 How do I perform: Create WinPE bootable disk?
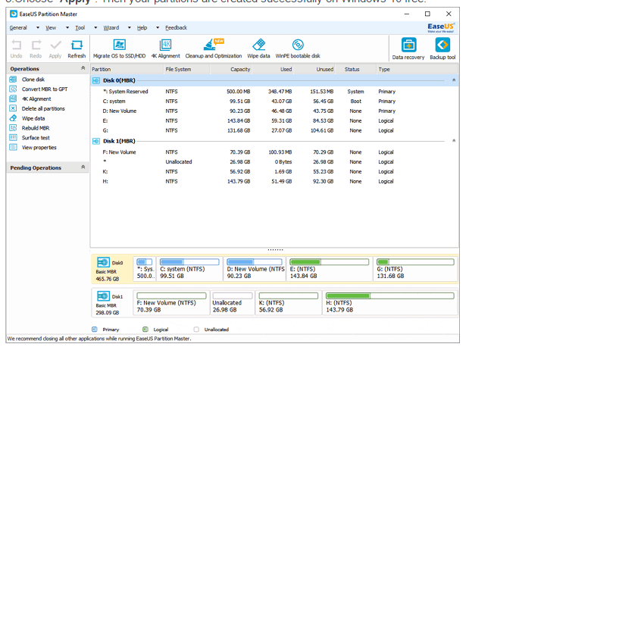point(298,49)
